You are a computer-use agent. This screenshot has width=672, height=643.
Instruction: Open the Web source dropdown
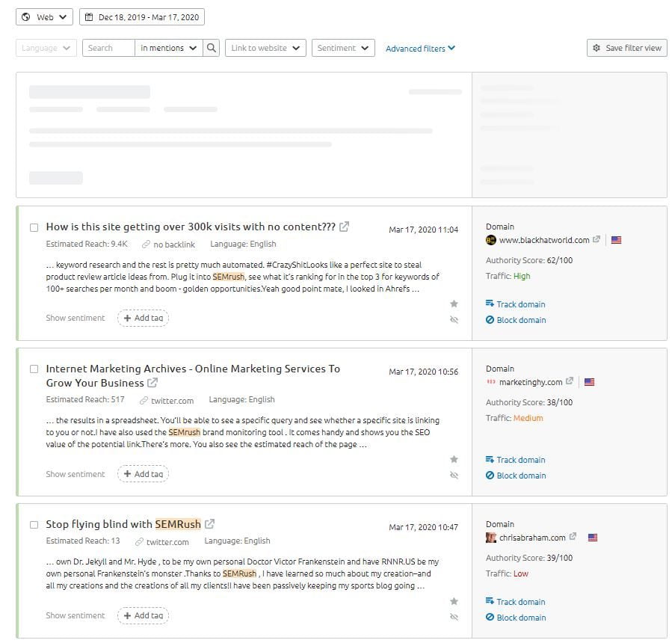45,17
